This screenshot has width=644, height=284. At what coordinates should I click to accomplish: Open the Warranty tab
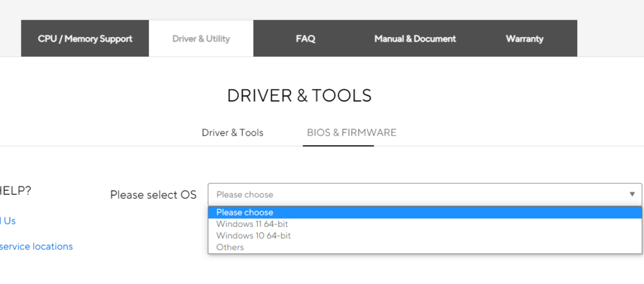[x=525, y=38]
